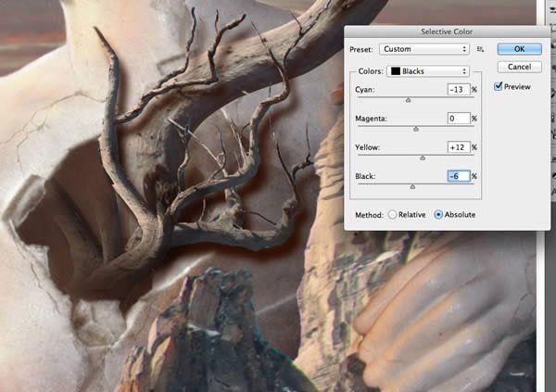Viewport: 556px width, 392px height.
Task: Click the Cyan percentage input field
Action: [459, 89]
